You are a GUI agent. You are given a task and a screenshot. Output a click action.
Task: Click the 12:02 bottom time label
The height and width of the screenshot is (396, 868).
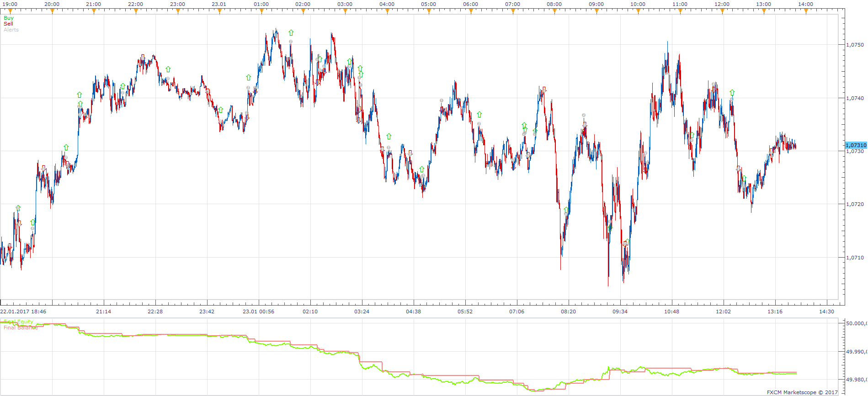[724, 312]
